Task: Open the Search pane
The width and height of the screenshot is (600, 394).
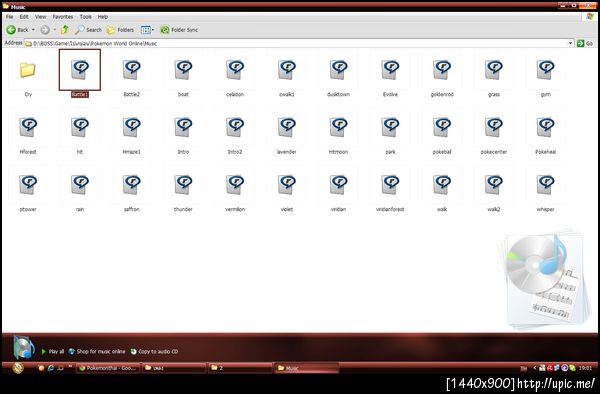Action: pyautogui.click(x=88, y=29)
